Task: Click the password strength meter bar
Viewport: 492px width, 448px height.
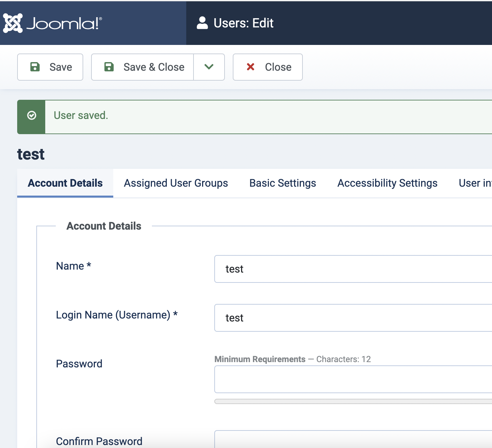Action: [353, 401]
